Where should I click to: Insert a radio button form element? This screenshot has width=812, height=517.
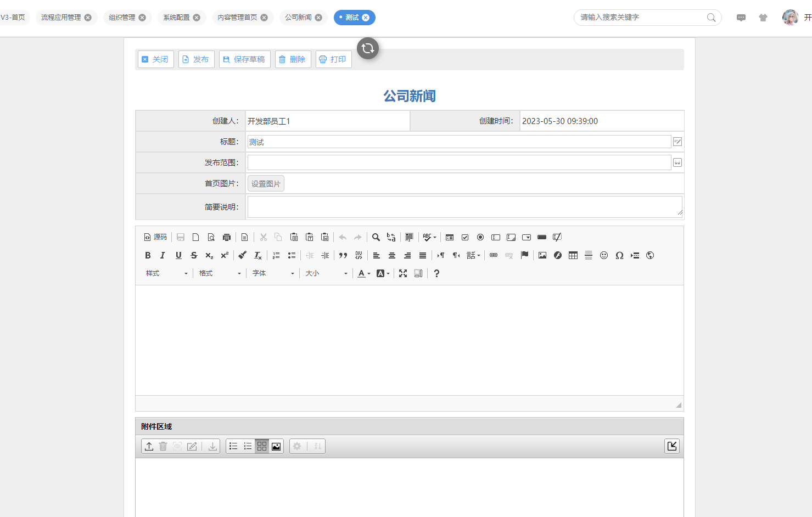[480, 237]
